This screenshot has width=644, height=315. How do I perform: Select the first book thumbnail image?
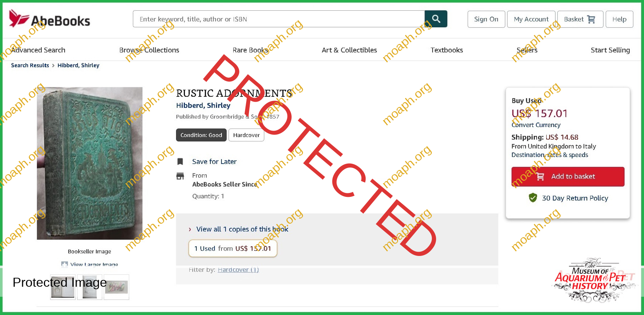pos(63,287)
